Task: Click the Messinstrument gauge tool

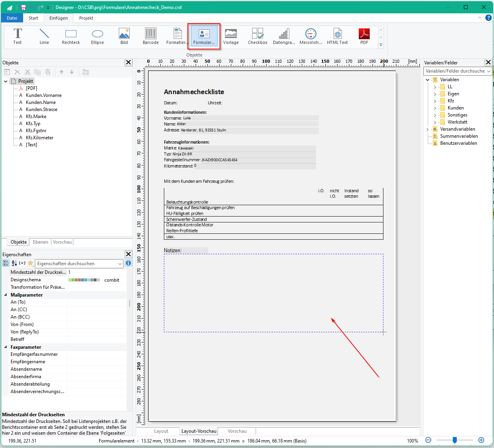Action: click(311, 36)
